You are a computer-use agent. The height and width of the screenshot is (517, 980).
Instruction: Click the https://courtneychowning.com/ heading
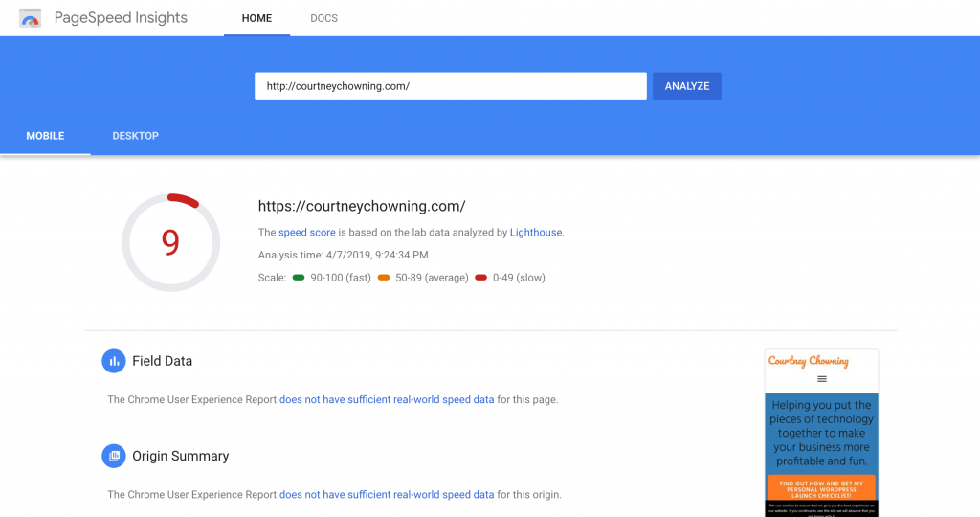(362, 206)
